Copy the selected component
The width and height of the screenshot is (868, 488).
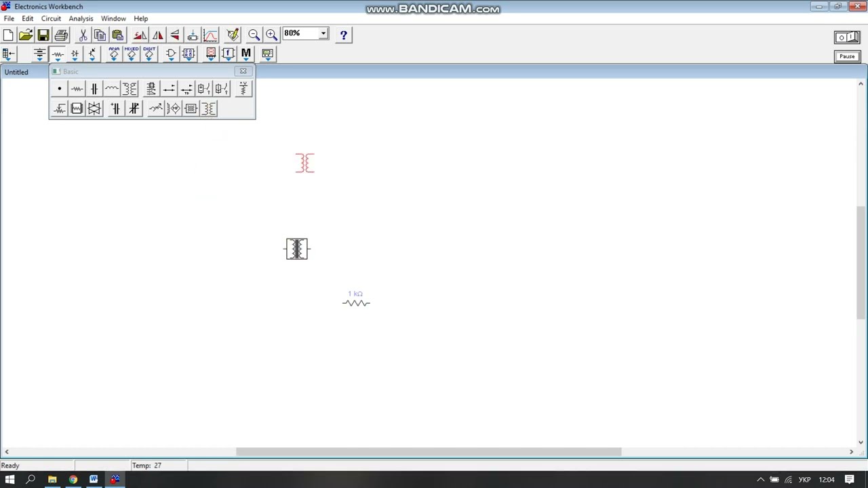pos(100,35)
